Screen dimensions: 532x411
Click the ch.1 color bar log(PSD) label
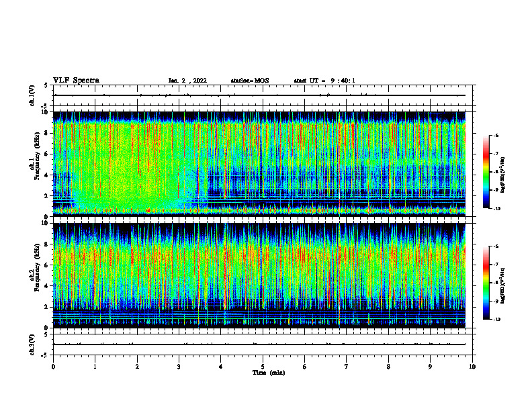(x=503, y=175)
